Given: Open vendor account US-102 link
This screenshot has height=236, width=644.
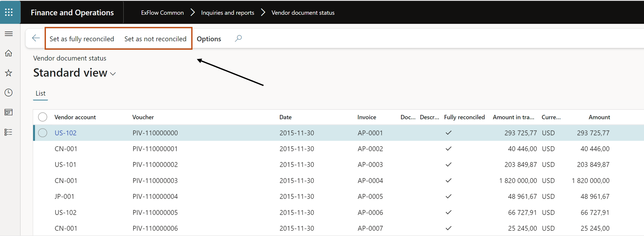Looking at the screenshot, I should (65, 133).
